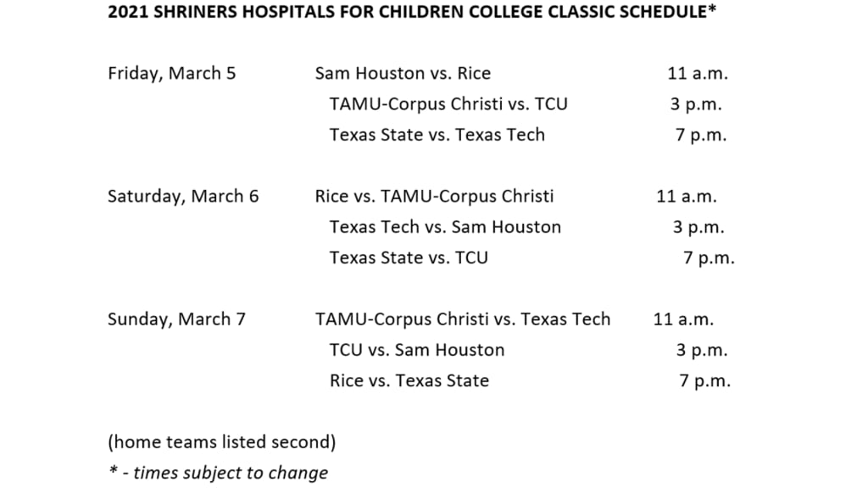Click the 7 p.m. time beside Texas State vs. TCU

(709, 257)
